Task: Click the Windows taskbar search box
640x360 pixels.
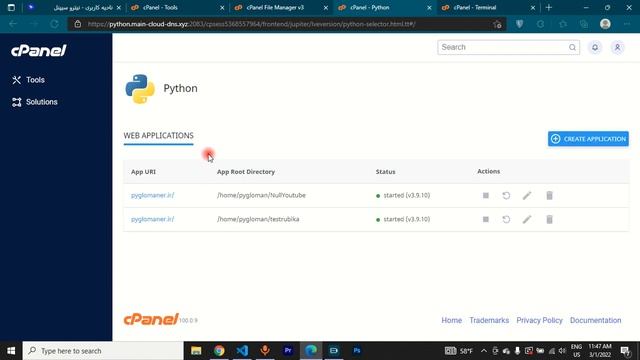Action: (103, 351)
